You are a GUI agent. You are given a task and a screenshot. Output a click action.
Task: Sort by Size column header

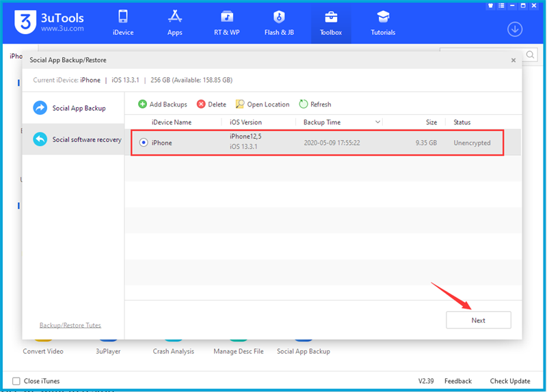pos(431,122)
